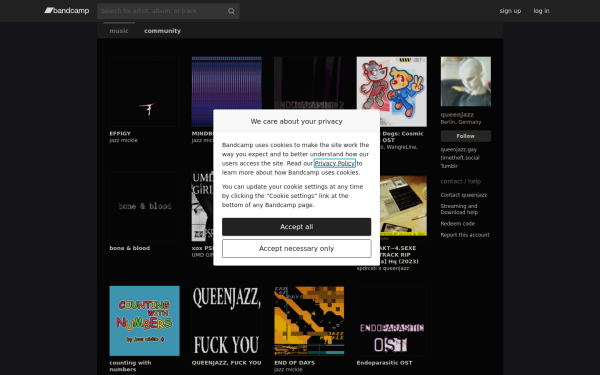Open the log in link
Screen dimensions: 600x375
[541, 11]
